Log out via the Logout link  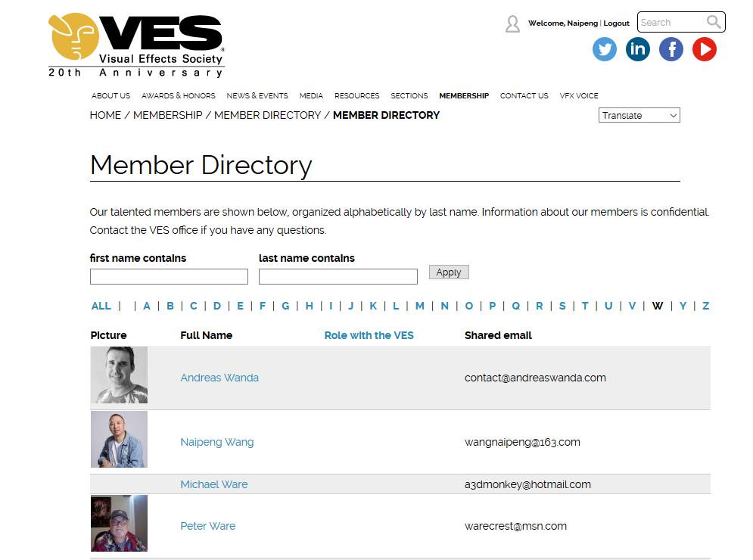pyautogui.click(x=616, y=23)
